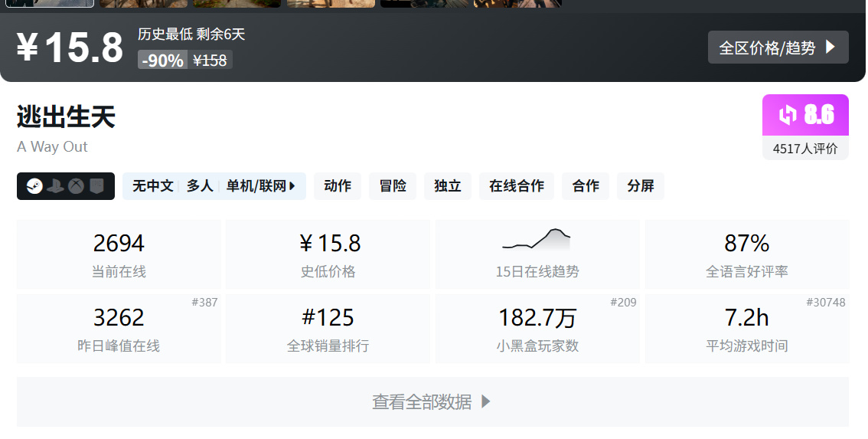Select the 多人 tag
The image size is (868, 439).
pos(200,186)
